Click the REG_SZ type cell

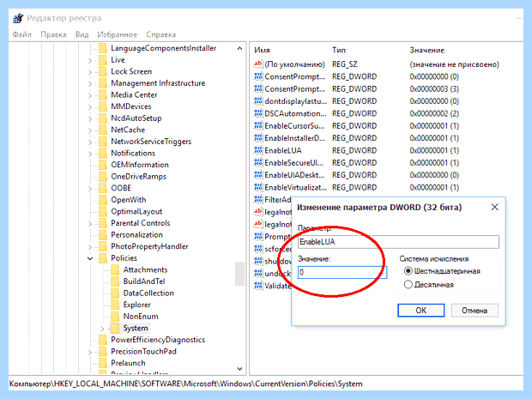point(344,64)
